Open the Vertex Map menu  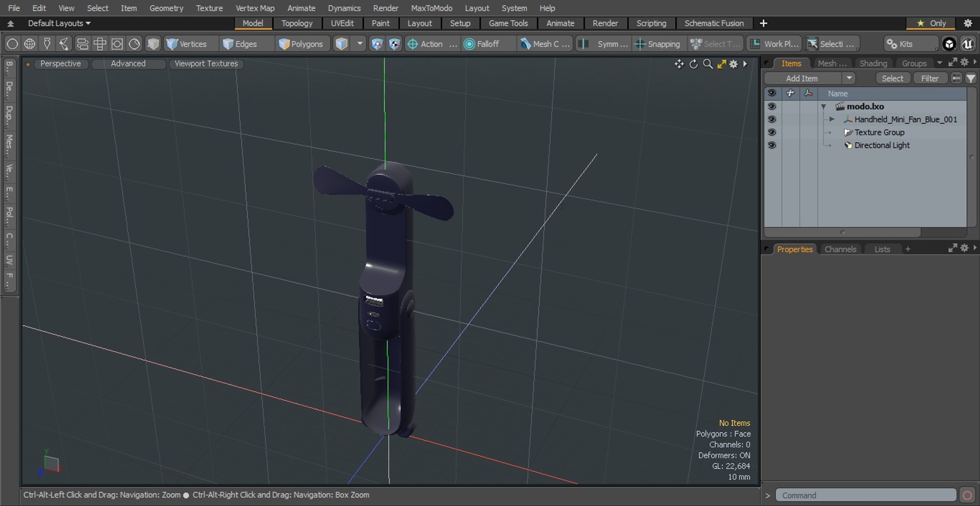point(255,8)
